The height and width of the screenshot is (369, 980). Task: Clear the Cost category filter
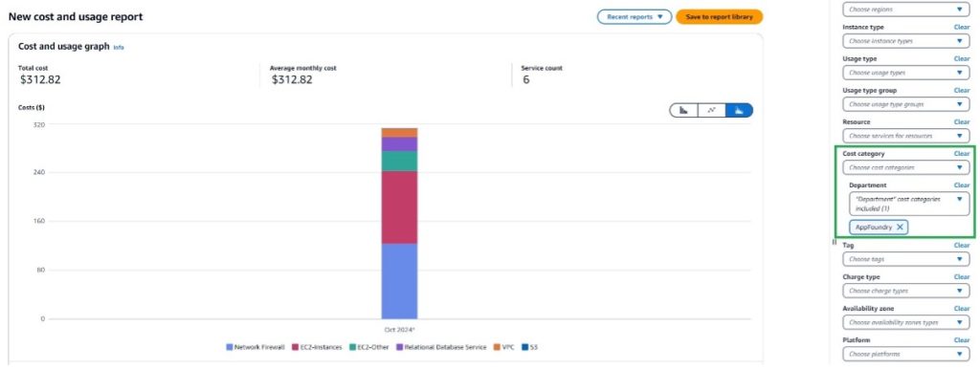[961, 154]
